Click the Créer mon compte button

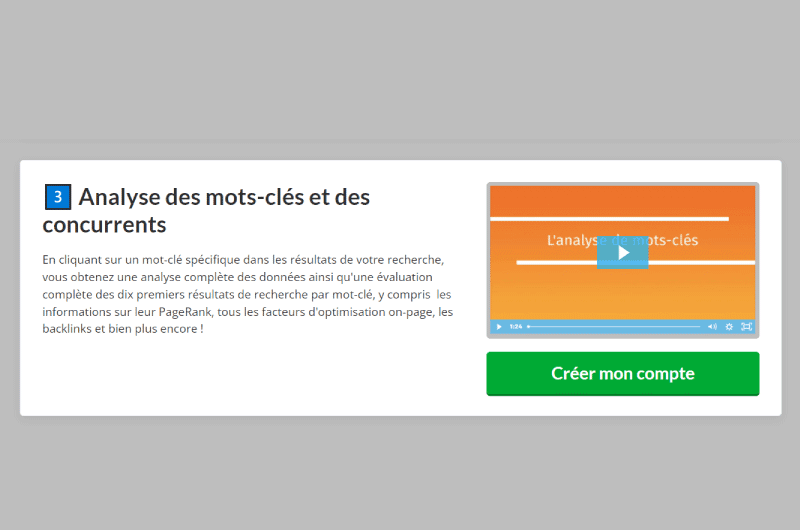[x=622, y=373]
